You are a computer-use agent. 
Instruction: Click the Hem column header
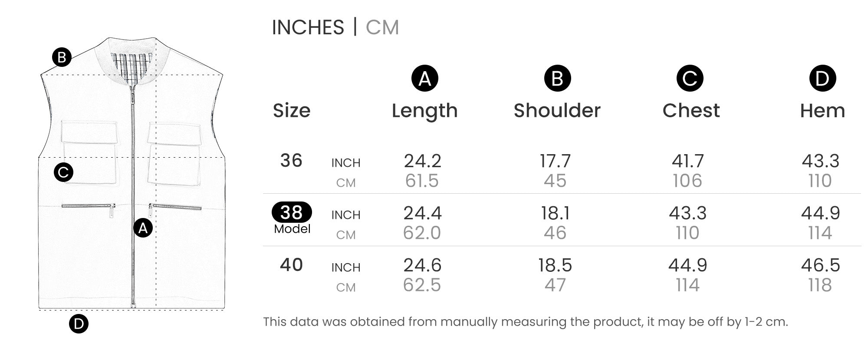822,111
